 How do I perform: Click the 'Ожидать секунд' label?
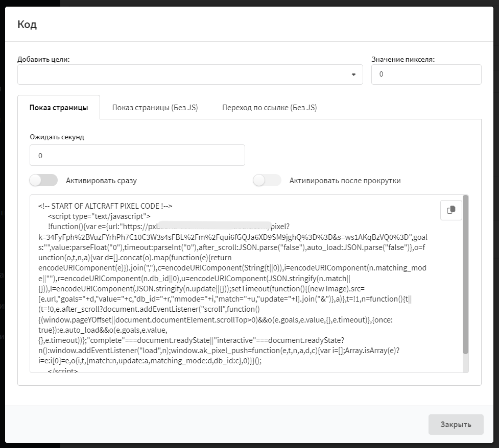click(57, 137)
